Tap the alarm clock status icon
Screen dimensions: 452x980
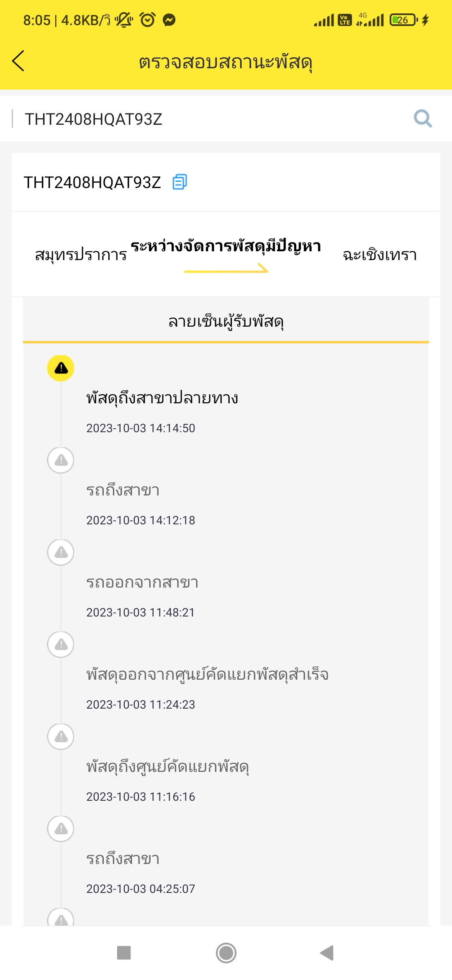pyautogui.click(x=147, y=20)
